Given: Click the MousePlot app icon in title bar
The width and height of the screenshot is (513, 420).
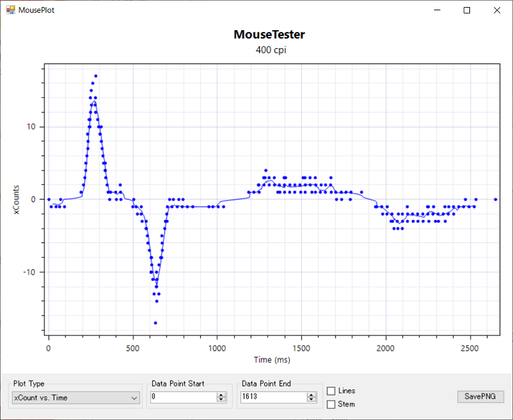Looking at the screenshot, I should (x=10, y=10).
